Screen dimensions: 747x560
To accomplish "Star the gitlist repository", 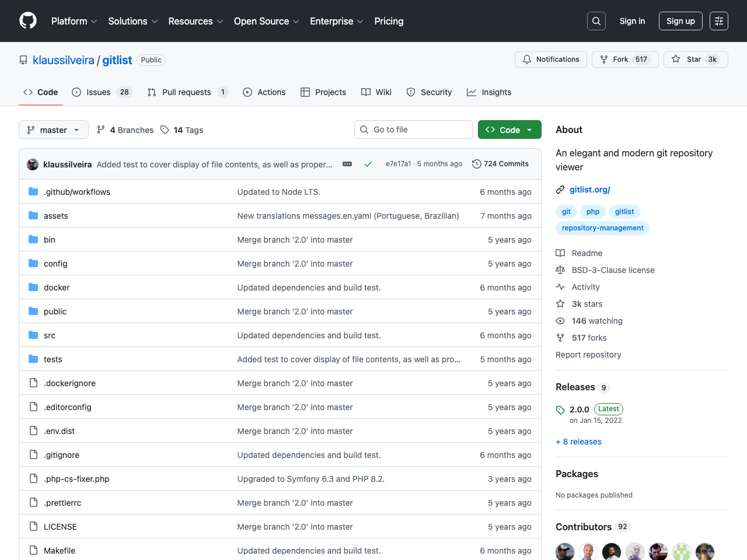I will pos(696,59).
